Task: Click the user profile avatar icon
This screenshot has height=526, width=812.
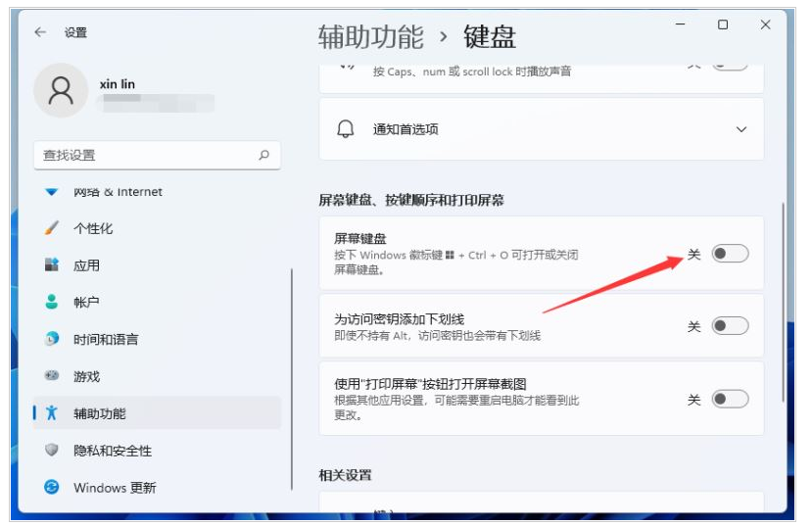Action: coord(61,91)
